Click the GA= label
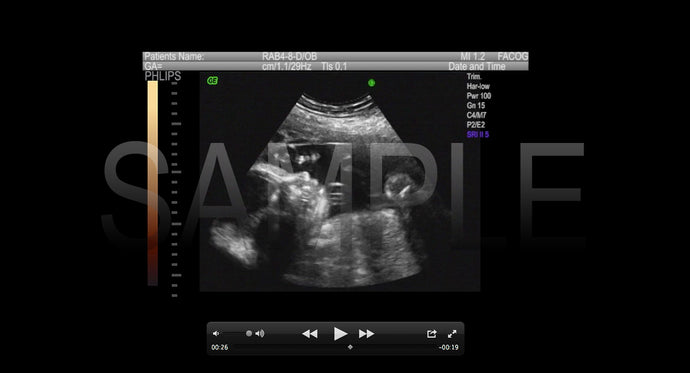The image size is (690, 373). coord(153,66)
